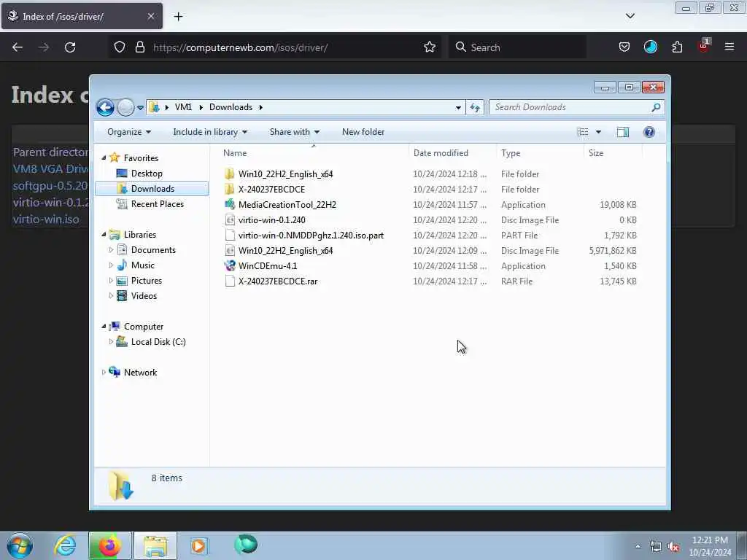Click the refresh button beside the Explorer address bar
Viewport: 747px width, 560px height.
pyautogui.click(x=475, y=107)
